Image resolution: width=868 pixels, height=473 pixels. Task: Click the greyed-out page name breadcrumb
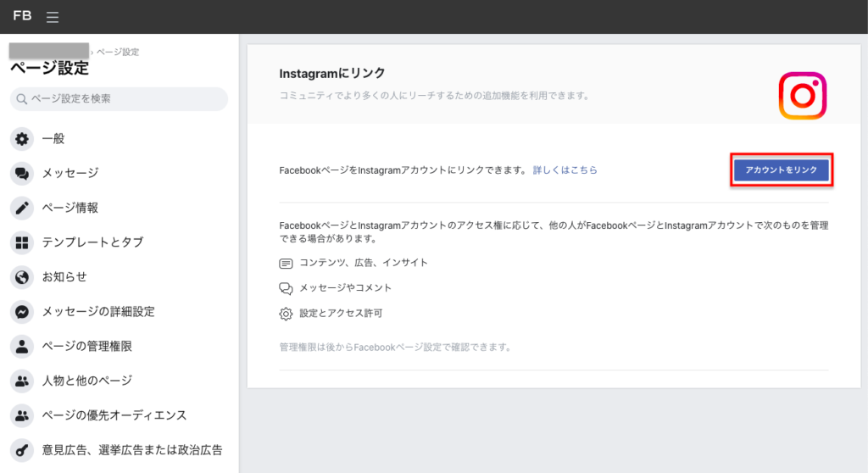click(x=48, y=50)
